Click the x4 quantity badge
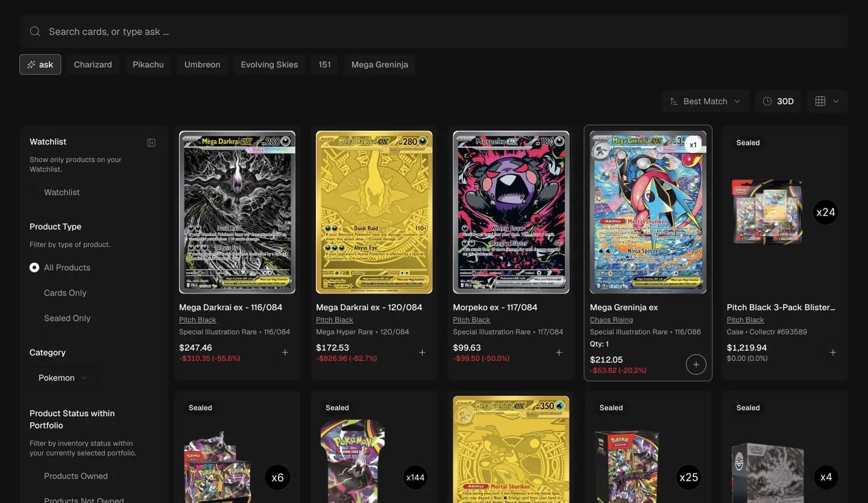 click(826, 478)
